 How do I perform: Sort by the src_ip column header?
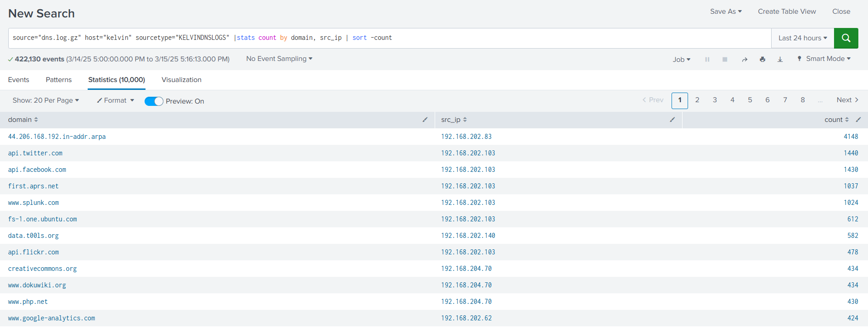(454, 120)
